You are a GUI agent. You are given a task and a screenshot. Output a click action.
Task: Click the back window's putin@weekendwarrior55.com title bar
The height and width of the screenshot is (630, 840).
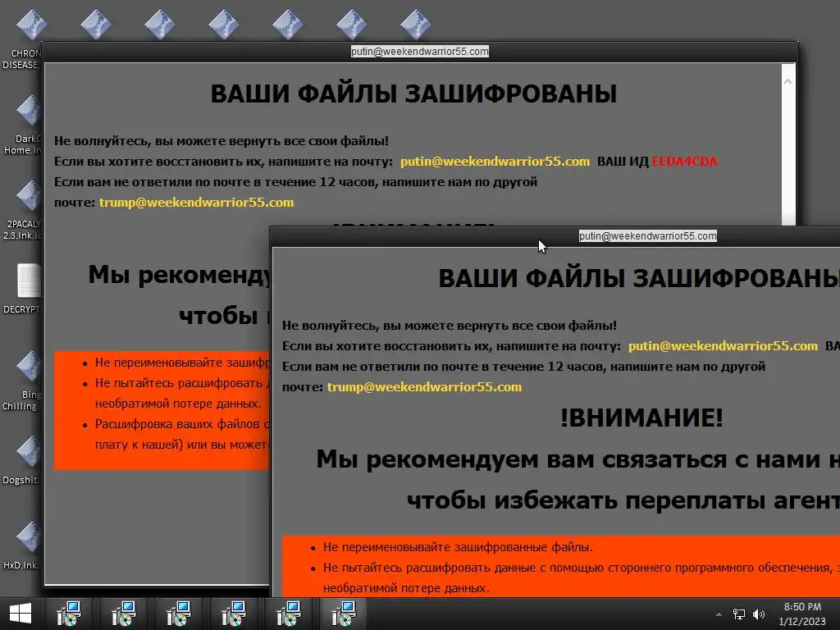[419, 52]
